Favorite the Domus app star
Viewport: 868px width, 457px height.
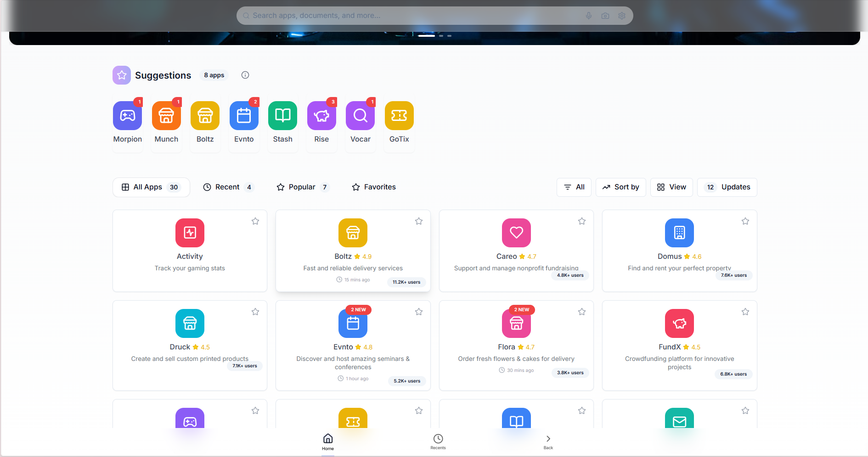click(745, 221)
